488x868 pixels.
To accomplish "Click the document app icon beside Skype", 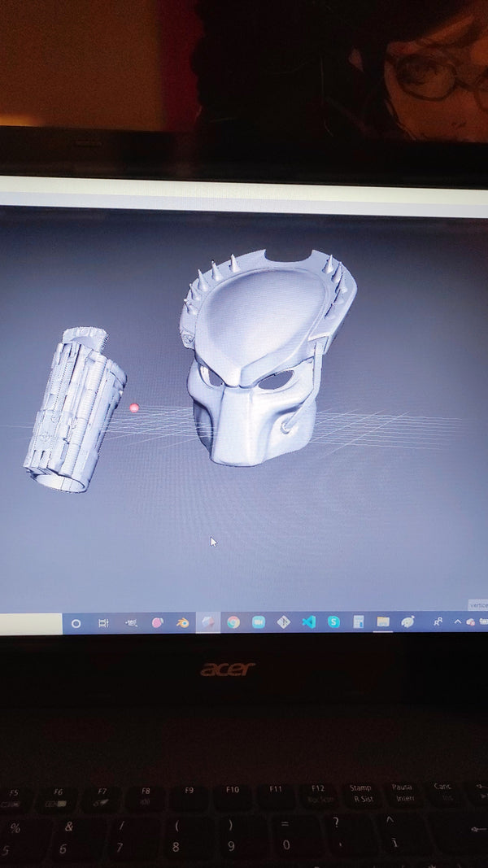I will point(358,622).
